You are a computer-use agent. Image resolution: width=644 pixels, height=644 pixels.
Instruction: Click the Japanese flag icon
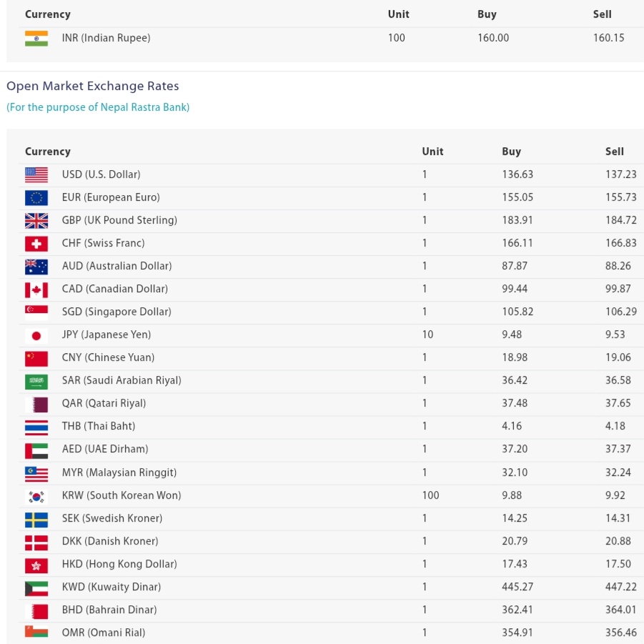click(x=36, y=335)
